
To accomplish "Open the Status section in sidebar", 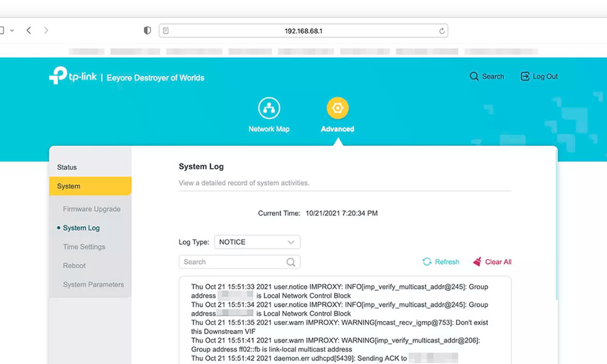I will [x=67, y=167].
